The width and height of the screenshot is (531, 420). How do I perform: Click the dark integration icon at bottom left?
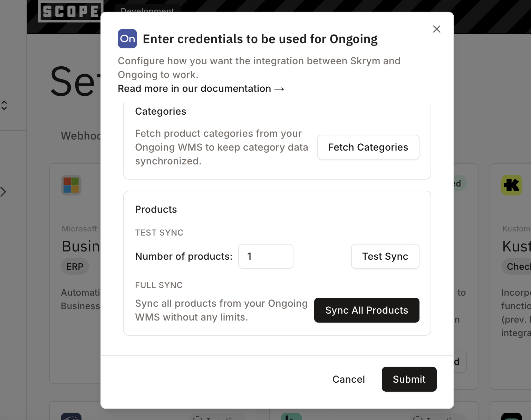coord(71,416)
